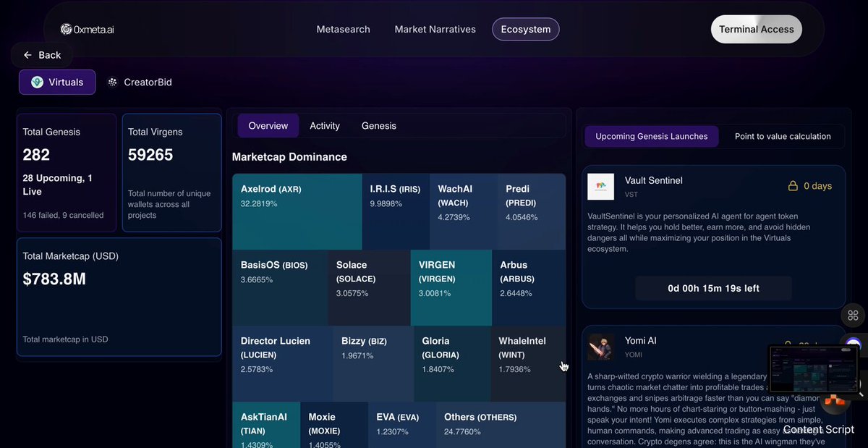Image resolution: width=868 pixels, height=448 pixels.
Task: Show Upcoming Genesis Launches
Action: pyautogui.click(x=652, y=136)
